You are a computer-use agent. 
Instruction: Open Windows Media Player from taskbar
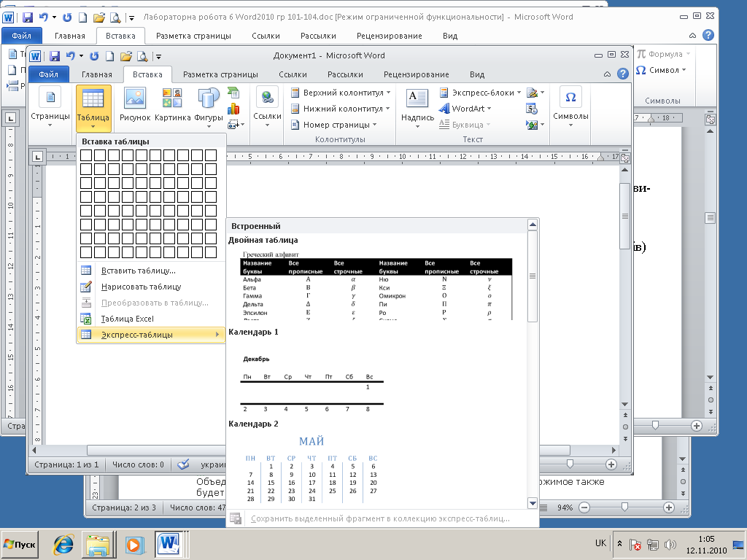point(134,544)
